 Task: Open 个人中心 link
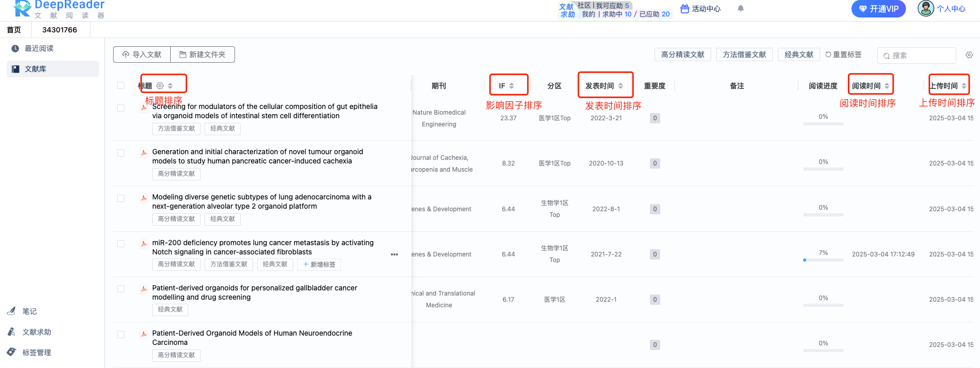tap(951, 9)
